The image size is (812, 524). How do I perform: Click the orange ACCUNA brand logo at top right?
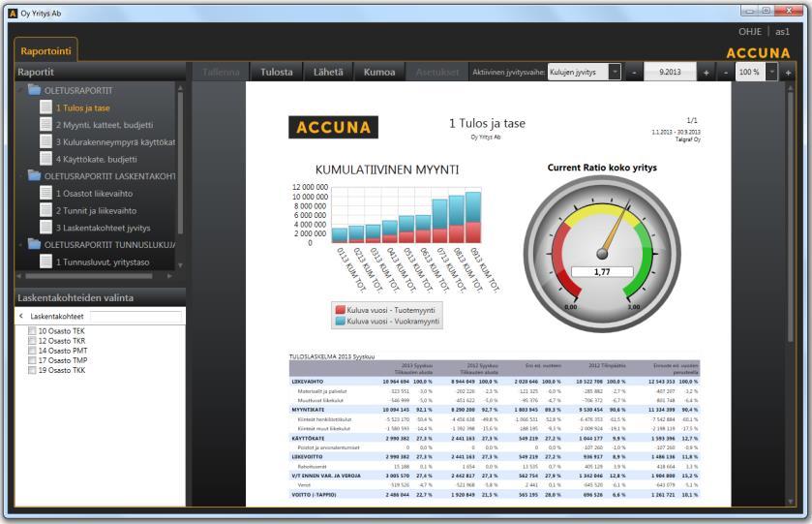758,53
